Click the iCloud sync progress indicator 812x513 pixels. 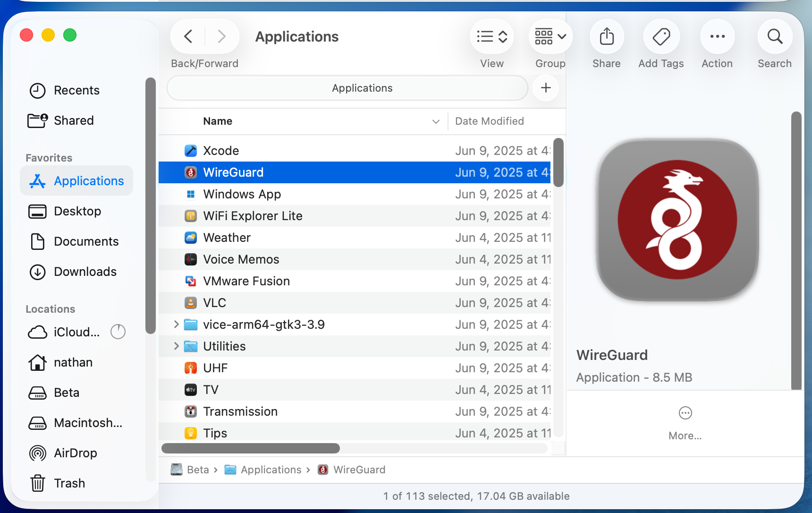(118, 332)
